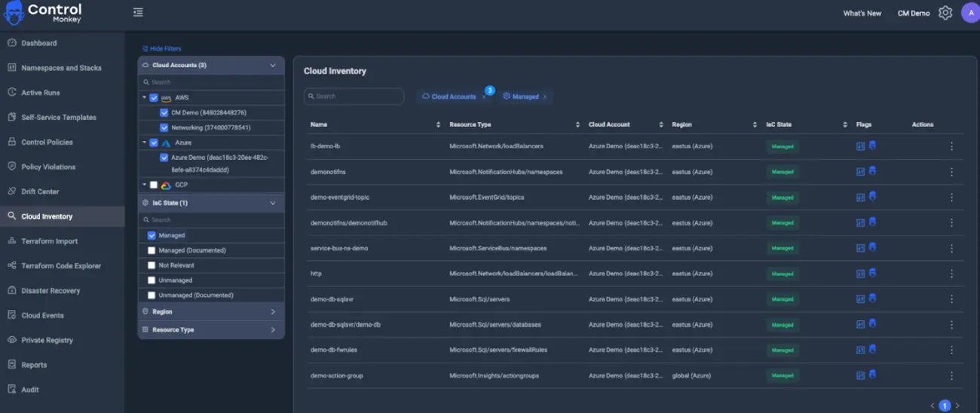Screen dimensions: 980x413
Task: Click the Control Monkey logo
Action: click(43, 13)
